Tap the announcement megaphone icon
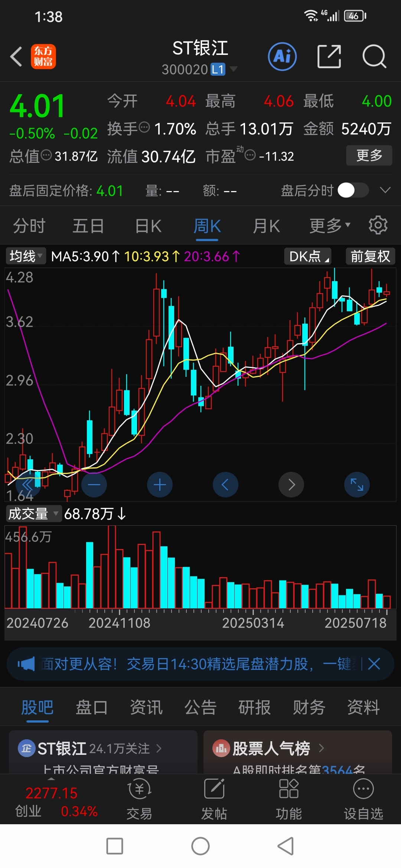Screen dimensions: 401x868 point(26,664)
